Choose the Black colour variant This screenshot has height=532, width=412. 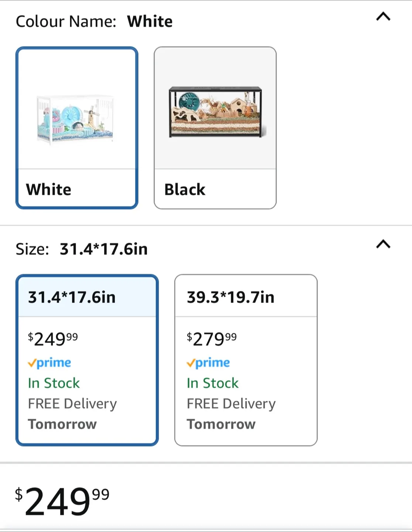click(x=215, y=127)
